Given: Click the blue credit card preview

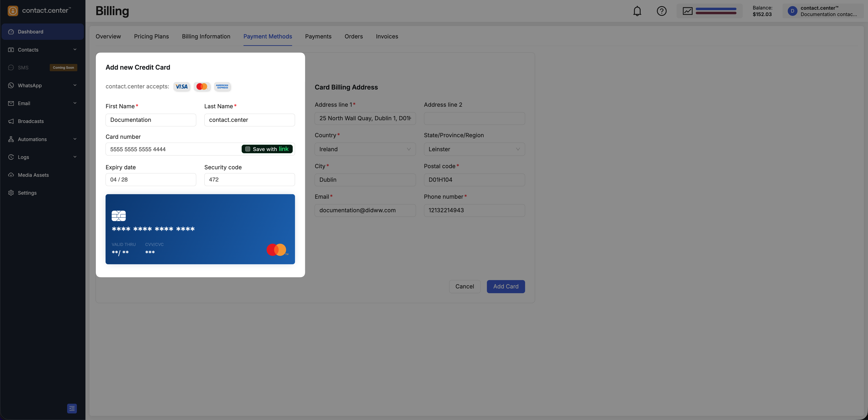Looking at the screenshot, I should pos(200,229).
